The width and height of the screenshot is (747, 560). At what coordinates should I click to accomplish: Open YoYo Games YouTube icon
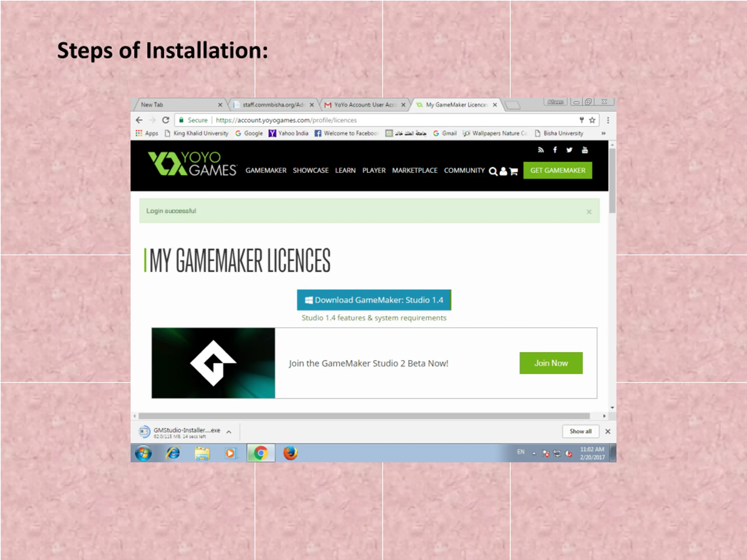tap(585, 150)
